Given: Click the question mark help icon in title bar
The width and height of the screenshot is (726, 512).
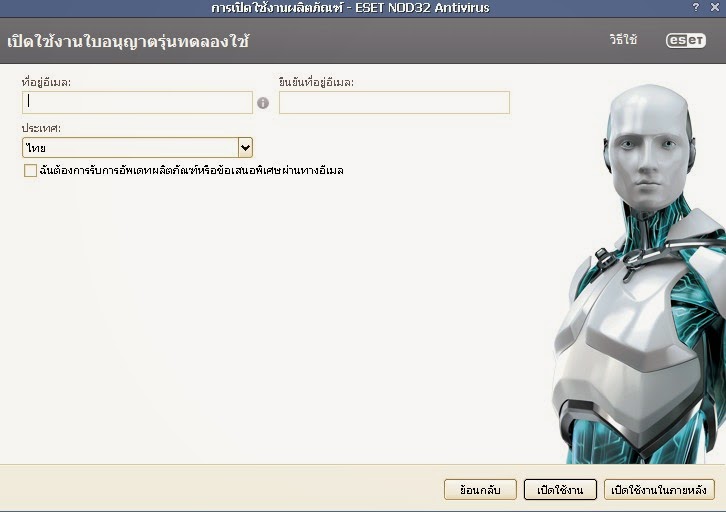Looking at the screenshot, I should pyautogui.click(x=695, y=7).
